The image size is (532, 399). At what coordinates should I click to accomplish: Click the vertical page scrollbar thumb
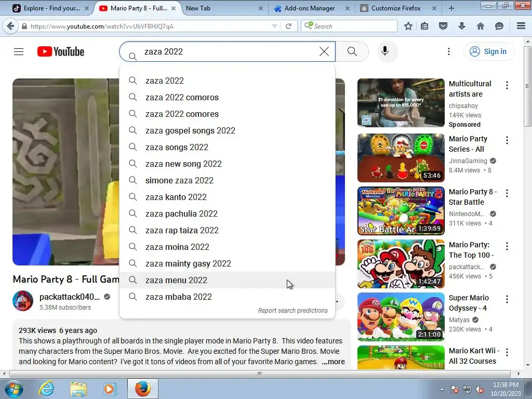point(527,86)
